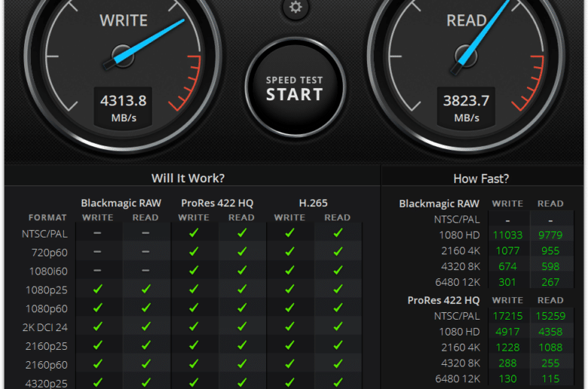Select the 2K DCI 24 format row label
Screen dimensions: 588x389
tap(45, 327)
